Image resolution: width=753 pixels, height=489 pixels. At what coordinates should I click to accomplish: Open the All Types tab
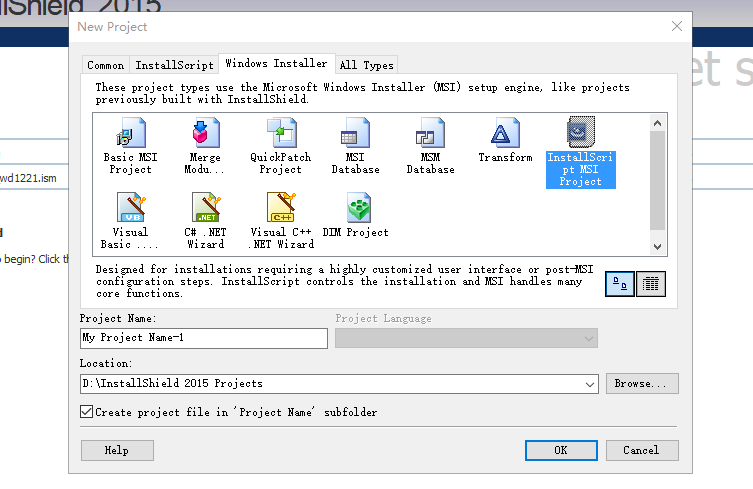366,65
